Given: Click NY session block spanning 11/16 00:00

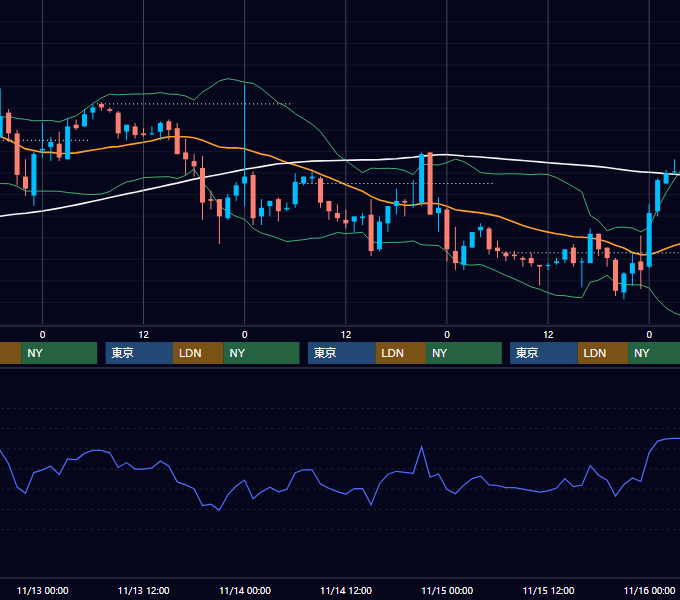Looking at the screenshot, I should point(654,353).
